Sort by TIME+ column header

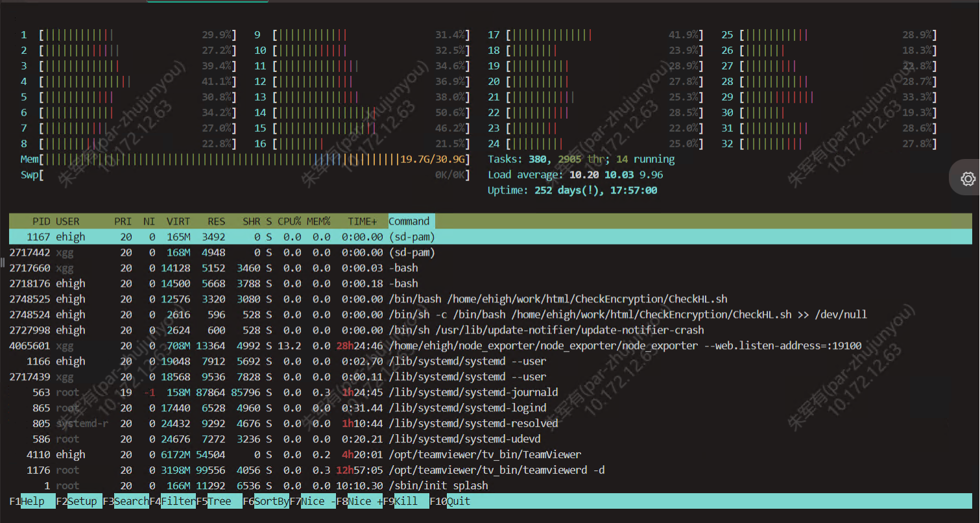point(363,221)
